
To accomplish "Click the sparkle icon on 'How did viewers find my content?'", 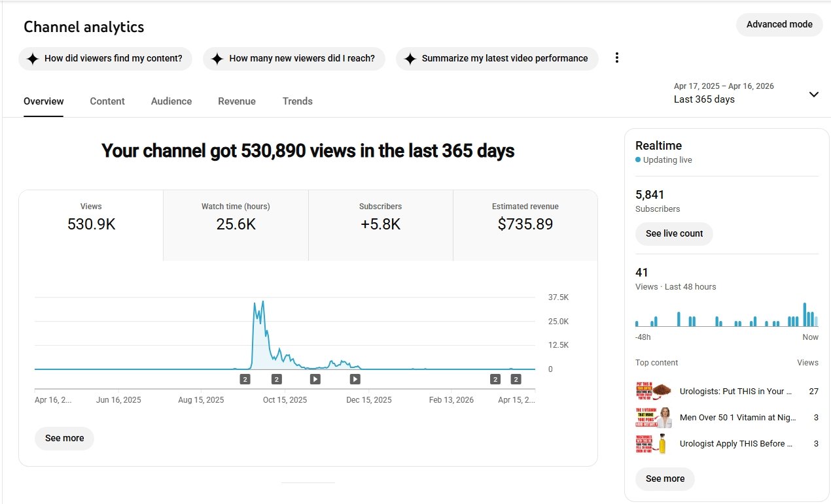I will pos(33,59).
